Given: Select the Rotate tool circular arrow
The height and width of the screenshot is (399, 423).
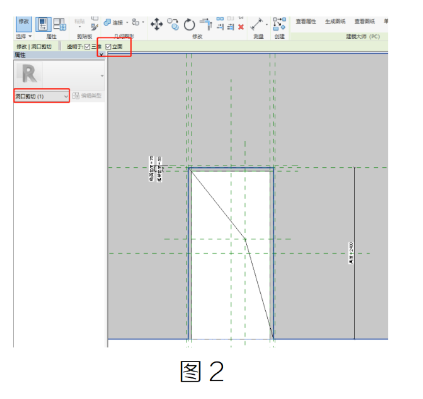Looking at the screenshot, I should 189,24.
